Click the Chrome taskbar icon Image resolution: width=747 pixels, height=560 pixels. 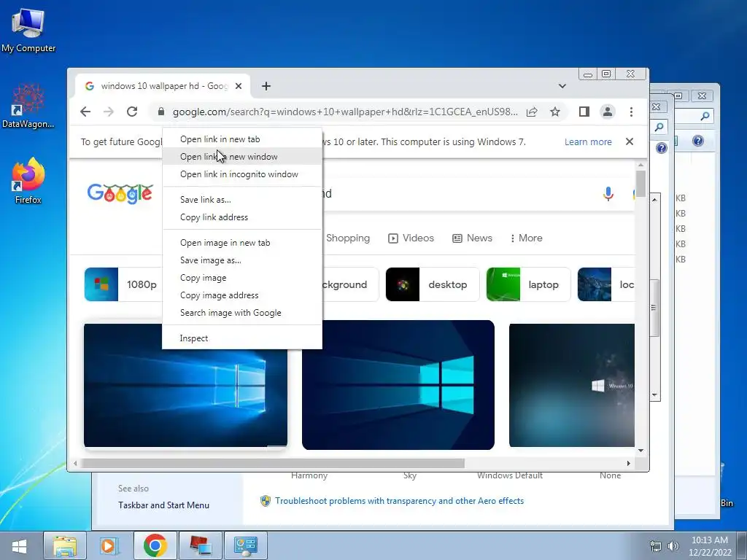click(x=155, y=545)
